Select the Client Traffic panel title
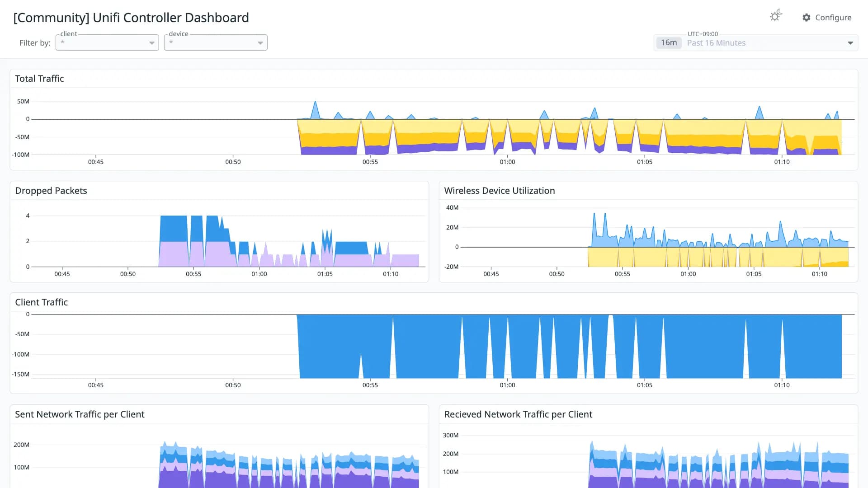This screenshot has width=868, height=488. (x=41, y=302)
